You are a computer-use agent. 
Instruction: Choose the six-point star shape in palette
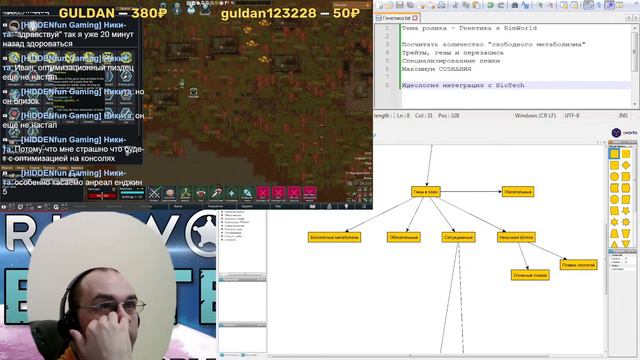coord(614,222)
